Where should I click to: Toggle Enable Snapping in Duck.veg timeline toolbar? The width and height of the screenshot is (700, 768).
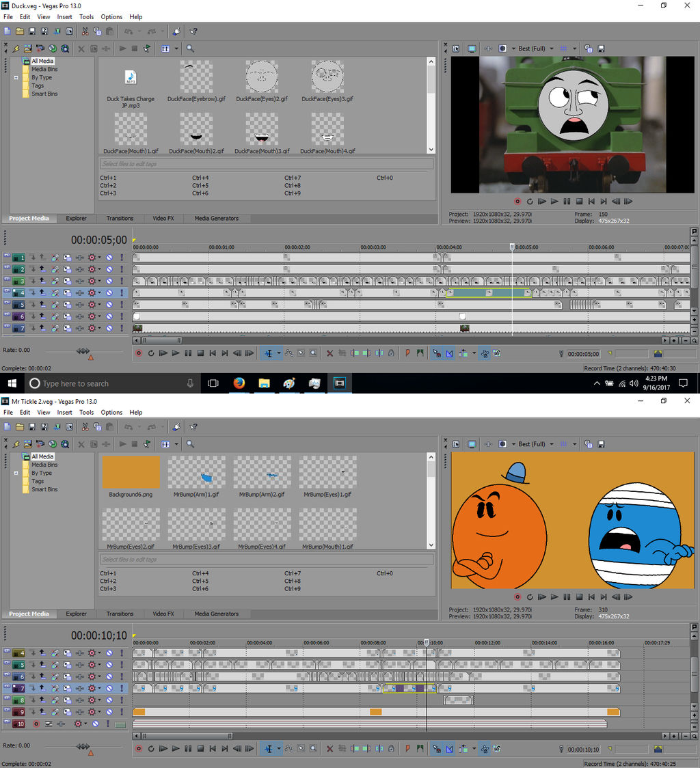tap(437, 353)
